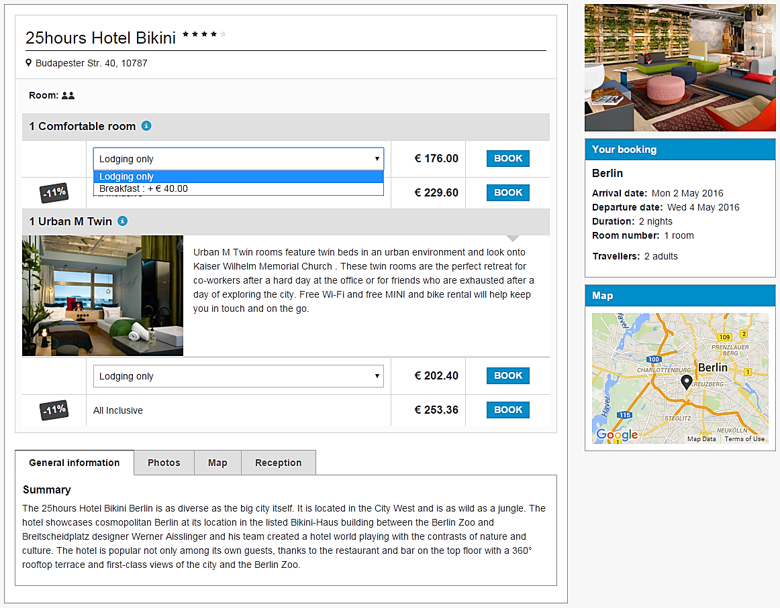Click the location pin before Budapester Str. address
Screen dimensions: 780x608
pos(29,63)
